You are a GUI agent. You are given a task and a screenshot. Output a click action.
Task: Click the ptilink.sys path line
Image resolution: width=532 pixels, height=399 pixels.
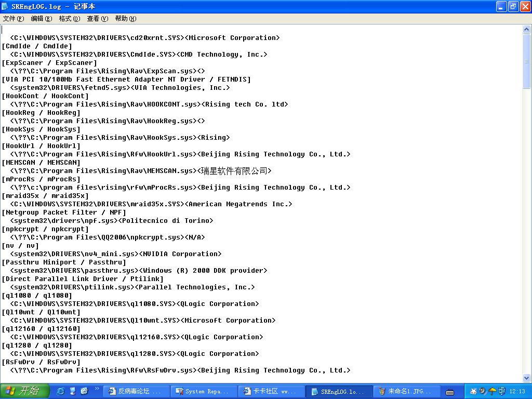(x=132, y=287)
